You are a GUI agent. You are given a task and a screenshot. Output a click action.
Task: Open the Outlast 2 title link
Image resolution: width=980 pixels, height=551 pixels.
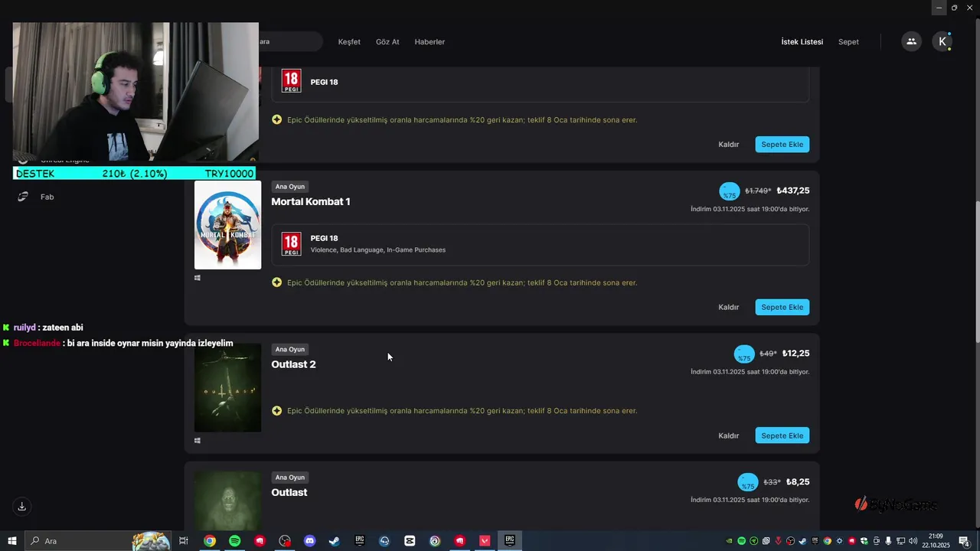pos(293,364)
